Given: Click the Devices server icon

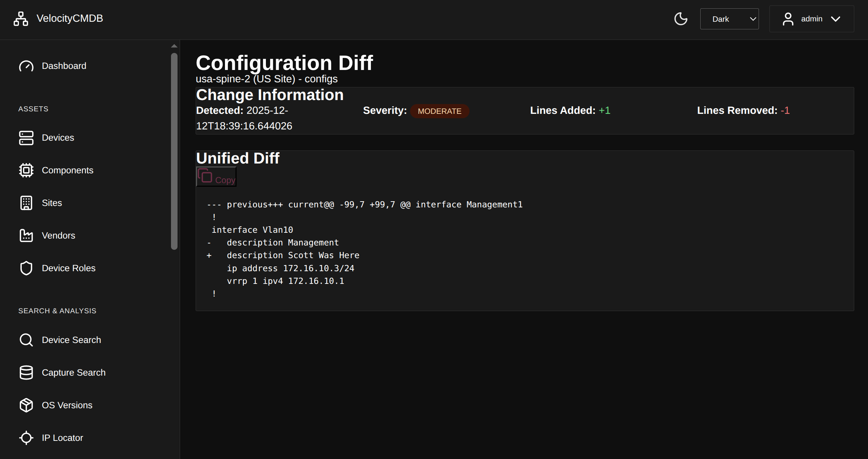Looking at the screenshot, I should 26,138.
